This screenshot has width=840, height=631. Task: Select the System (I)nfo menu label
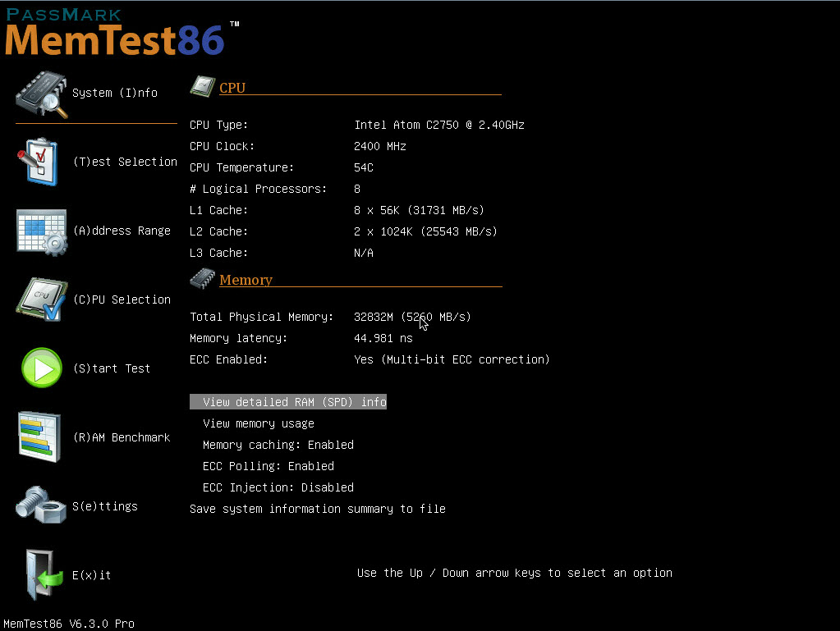(x=115, y=93)
